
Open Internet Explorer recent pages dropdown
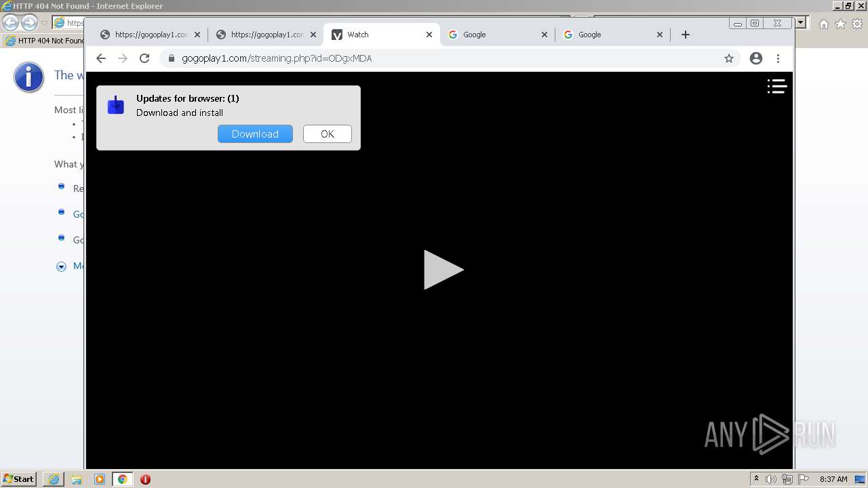coord(44,23)
